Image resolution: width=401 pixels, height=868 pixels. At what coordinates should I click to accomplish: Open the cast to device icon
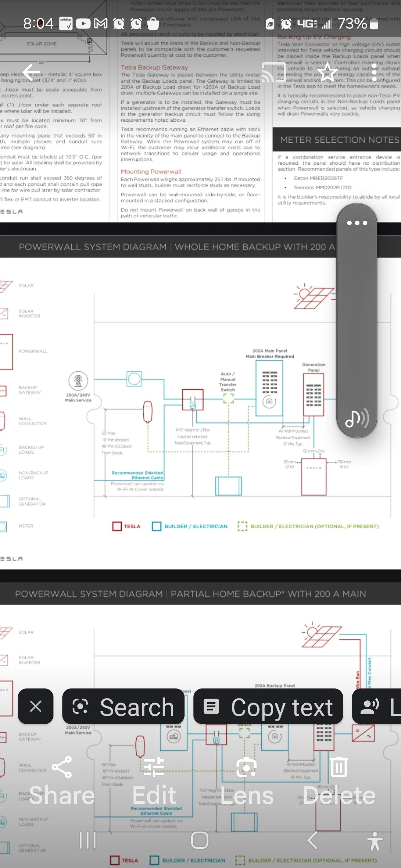coord(274,72)
